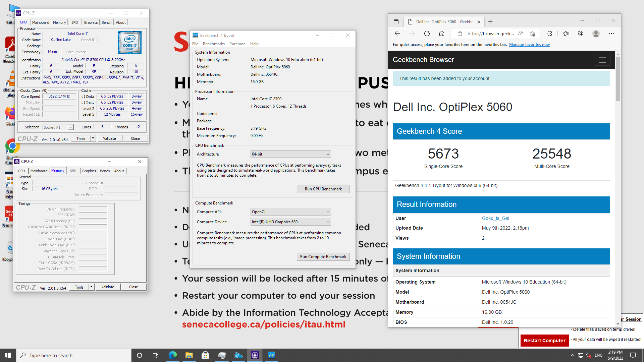
Task: Activate the Read aloud icon in address bar
Action: [x=520, y=34]
